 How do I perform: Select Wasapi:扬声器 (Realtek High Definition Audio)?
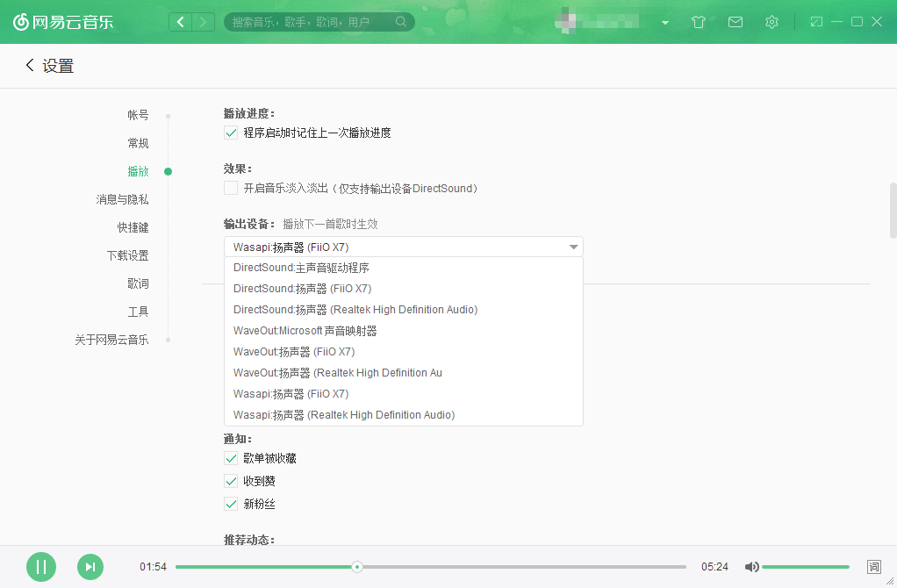[x=404, y=415]
